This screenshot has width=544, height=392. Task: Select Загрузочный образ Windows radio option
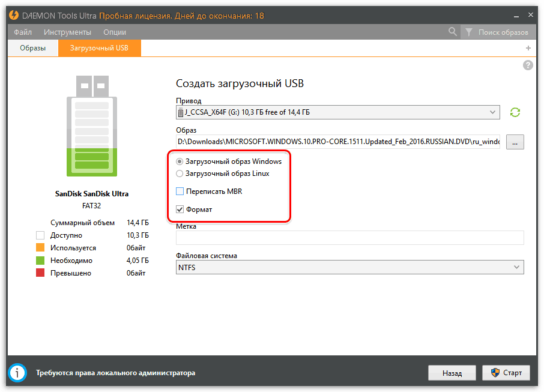click(180, 161)
